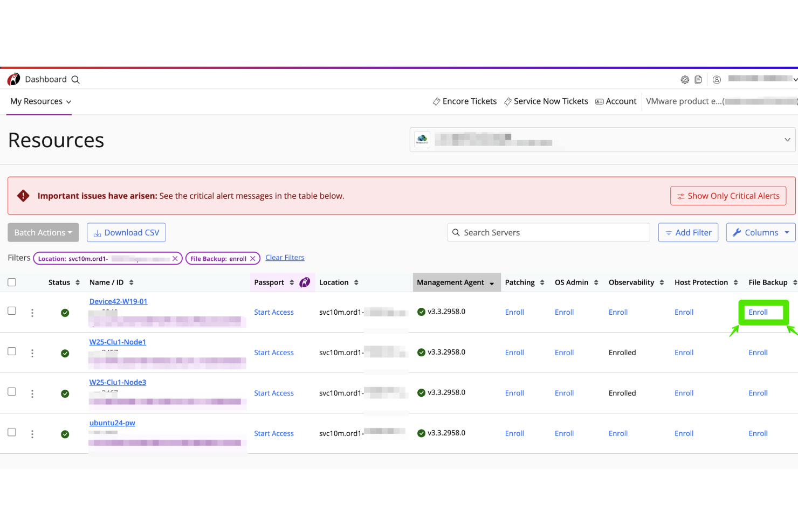Click the Rackspace logo icon top left
The height and width of the screenshot is (532, 798).
click(13, 79)
